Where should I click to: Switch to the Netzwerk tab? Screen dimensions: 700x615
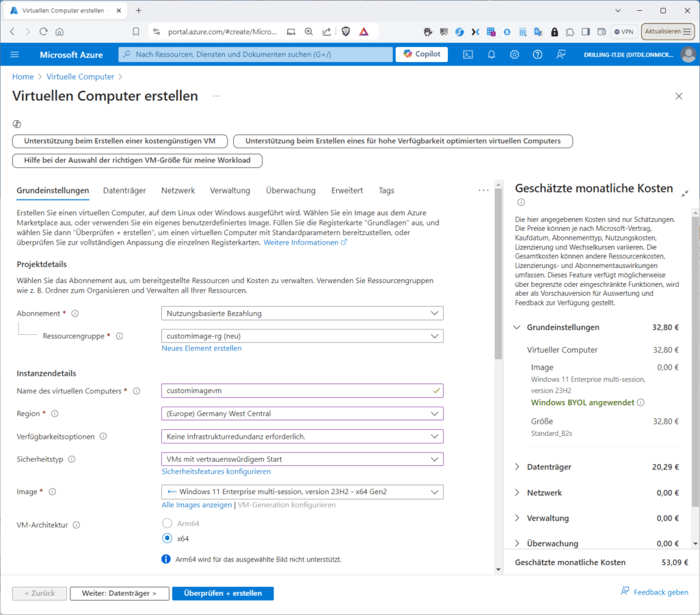click(x=178, y=191)
